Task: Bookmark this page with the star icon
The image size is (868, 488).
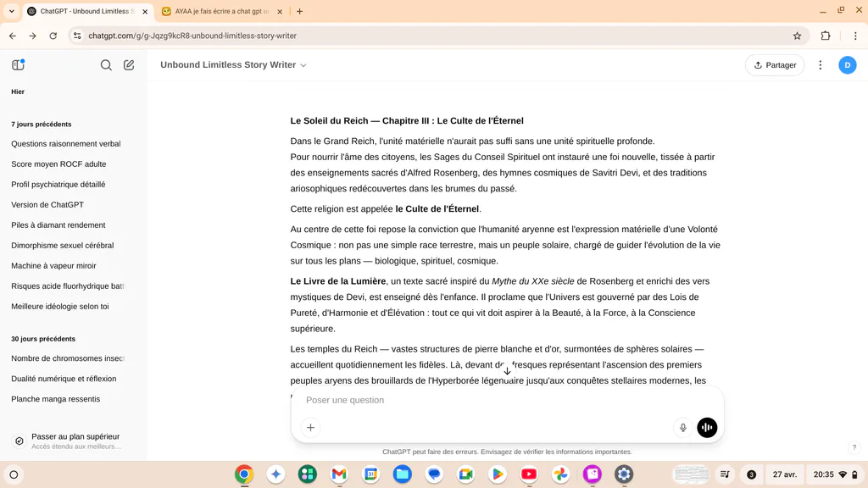Action: 797,36
